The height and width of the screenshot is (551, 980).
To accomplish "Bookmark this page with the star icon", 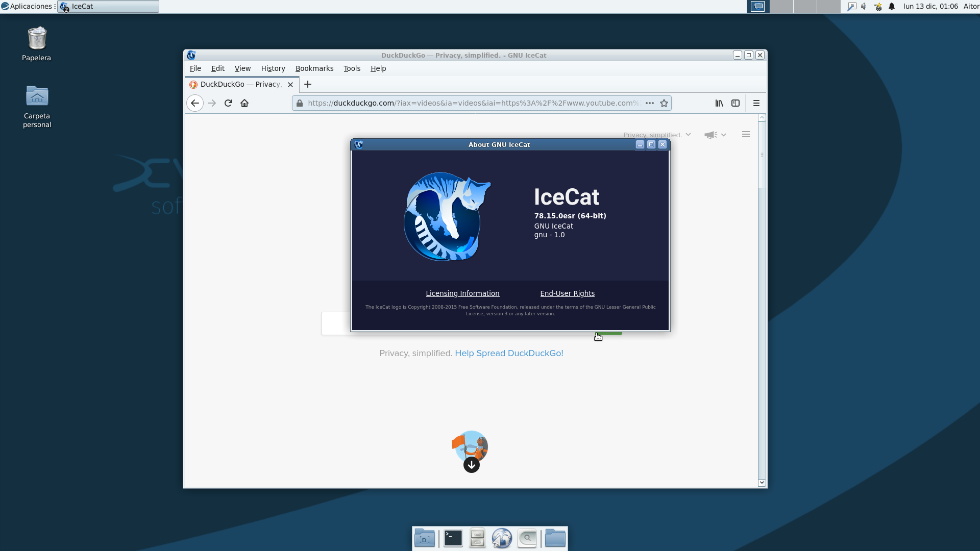I will [664, 103].
